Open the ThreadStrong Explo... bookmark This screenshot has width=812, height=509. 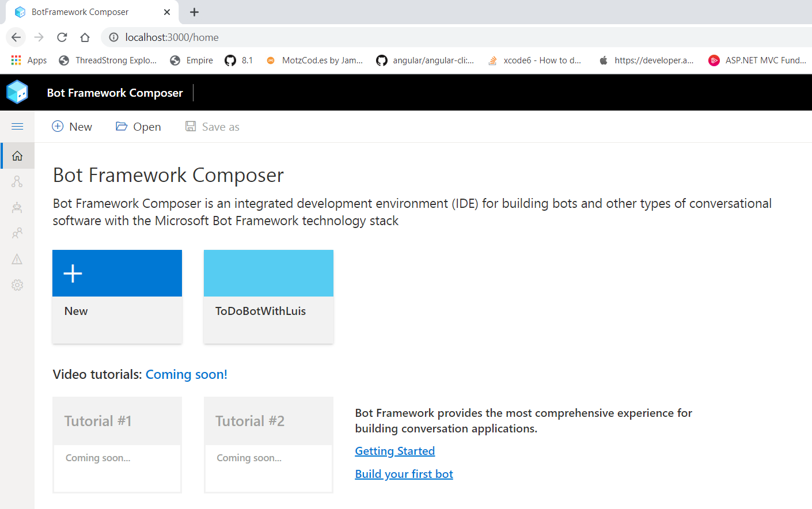coord(108,60)
